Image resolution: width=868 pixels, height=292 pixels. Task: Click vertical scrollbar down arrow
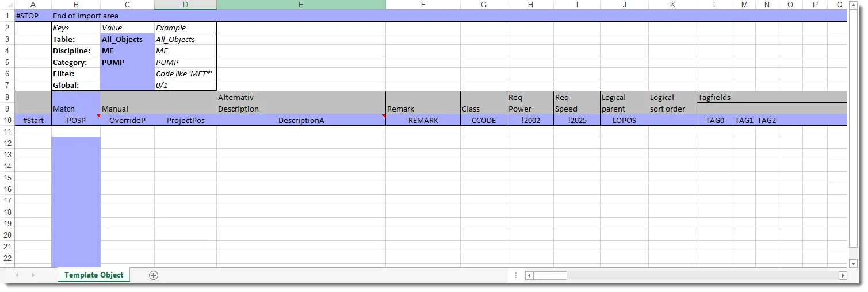coord(854,263)
